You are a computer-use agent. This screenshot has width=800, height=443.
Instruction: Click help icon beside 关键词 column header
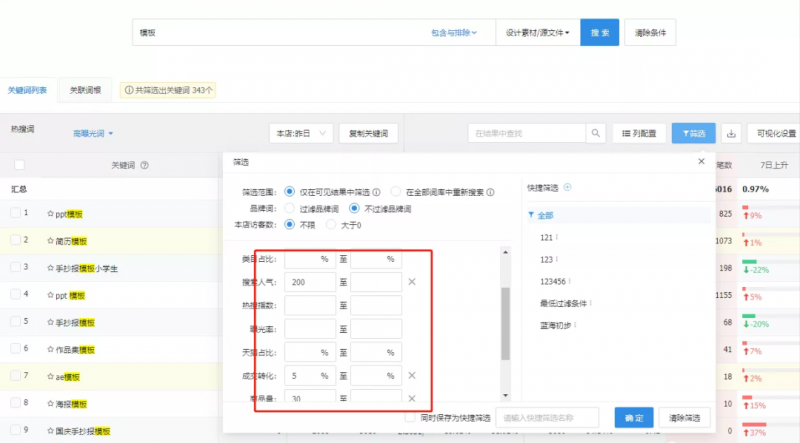[x=145, y=166]
